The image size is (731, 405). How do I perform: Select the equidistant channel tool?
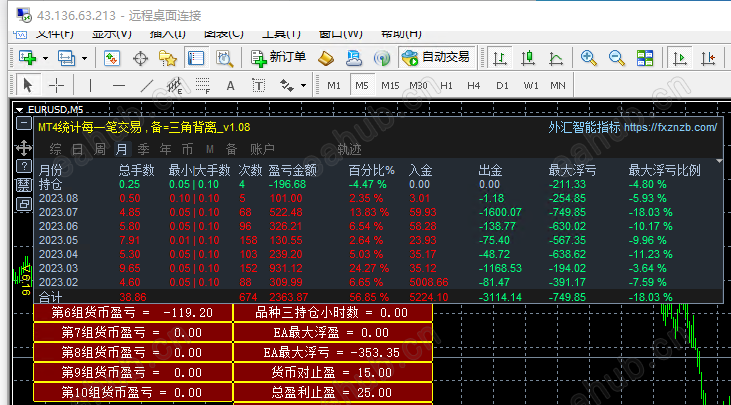(175, 85)
